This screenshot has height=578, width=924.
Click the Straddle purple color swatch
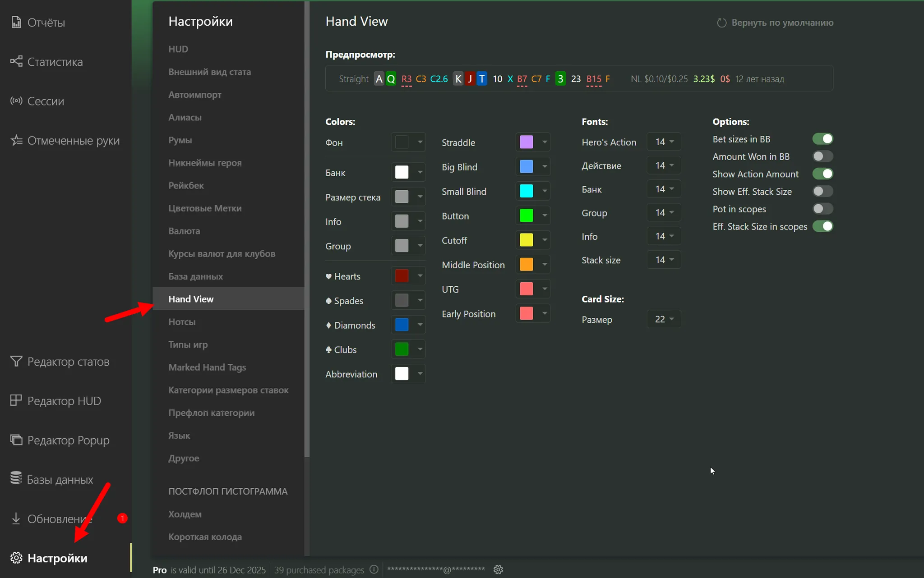pyautogui.click(x=526, y=142)
